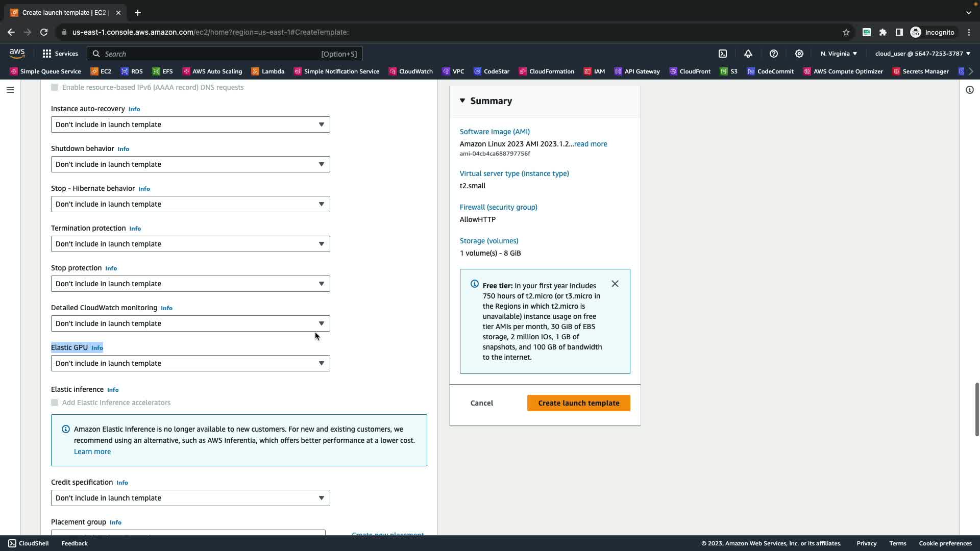
Task: Dismiss the Free tier info box
Action: pyautogui.click(x=615, y=284)
